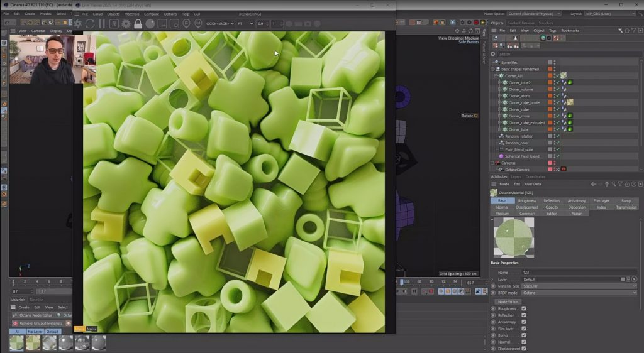Open the Material type Specular dropdown
This screenshot has width=644, height=353.
tap(579, 286)
